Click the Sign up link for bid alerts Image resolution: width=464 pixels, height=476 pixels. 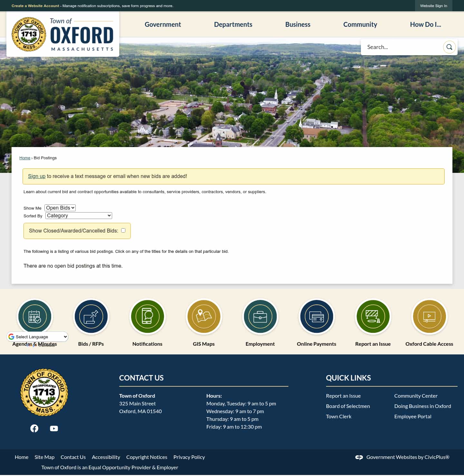(x=36, y=176)
